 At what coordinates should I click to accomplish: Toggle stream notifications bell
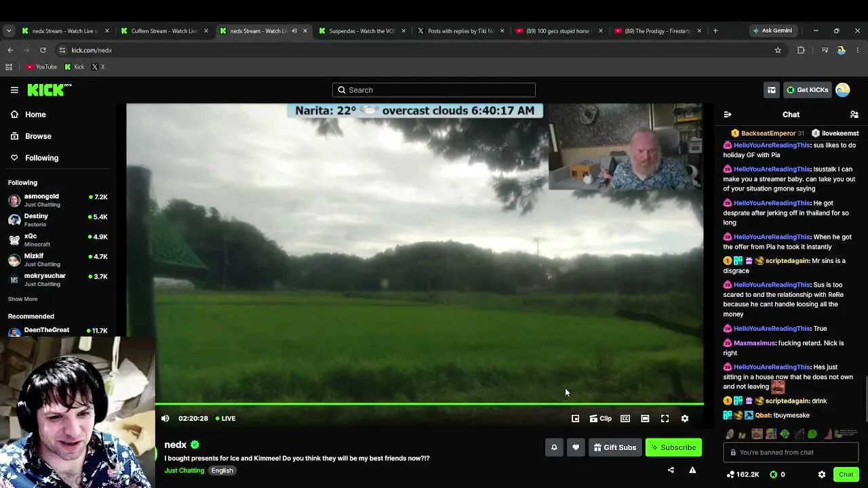[x=554, y=447]
